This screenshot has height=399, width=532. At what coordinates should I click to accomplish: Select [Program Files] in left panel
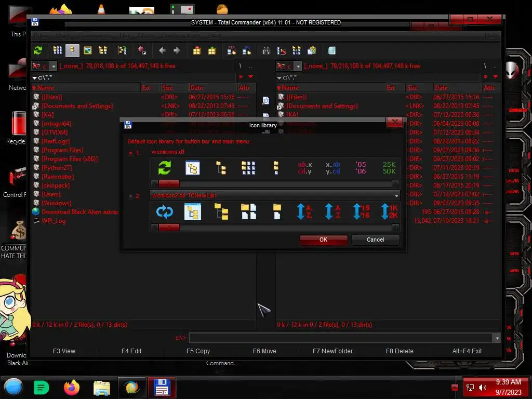62,150
